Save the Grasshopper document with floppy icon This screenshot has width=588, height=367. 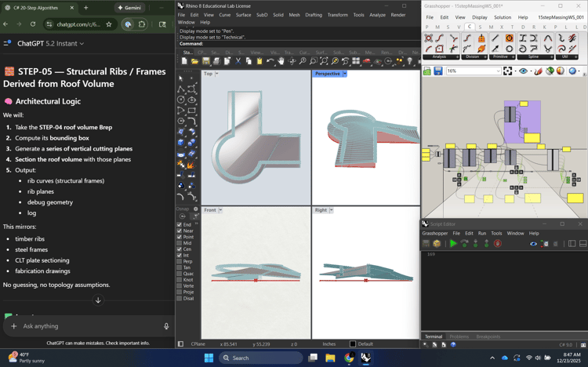point(437,71)
